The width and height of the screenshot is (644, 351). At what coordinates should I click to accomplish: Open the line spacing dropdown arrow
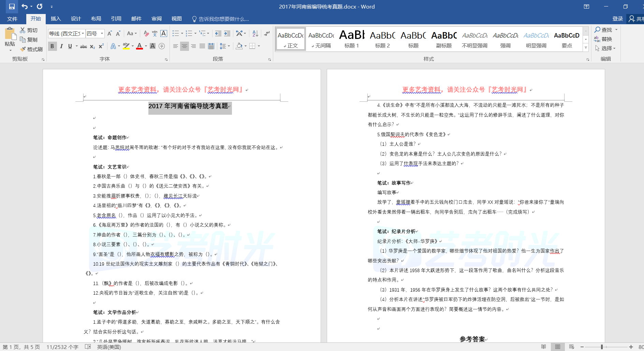[229, 46]
